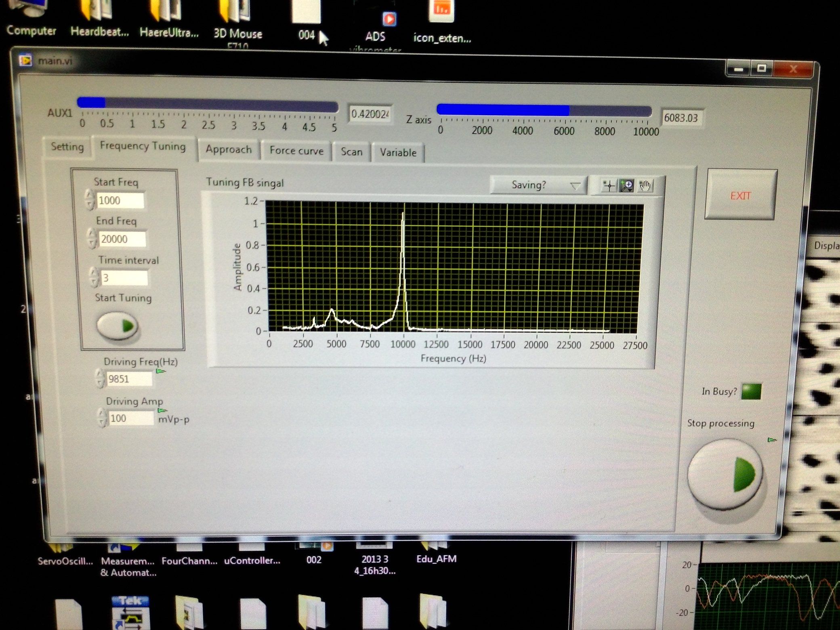Open the Saving? dropdown
840x630 pixels.
tap(537, 185)
